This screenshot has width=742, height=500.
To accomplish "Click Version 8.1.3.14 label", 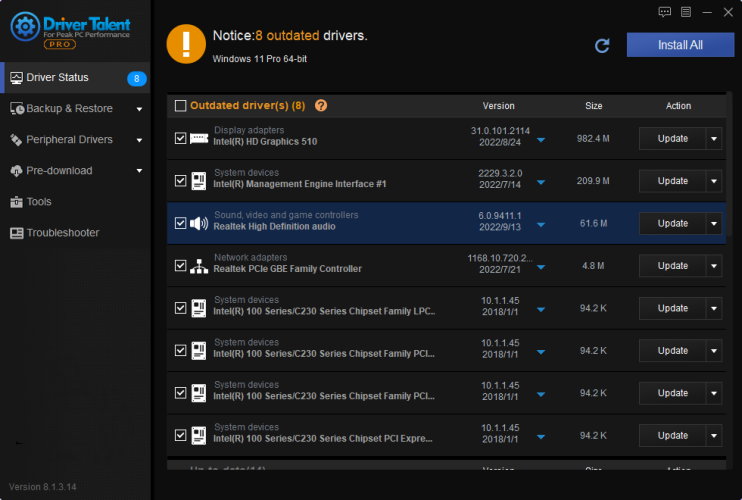I will pos(43,487).
